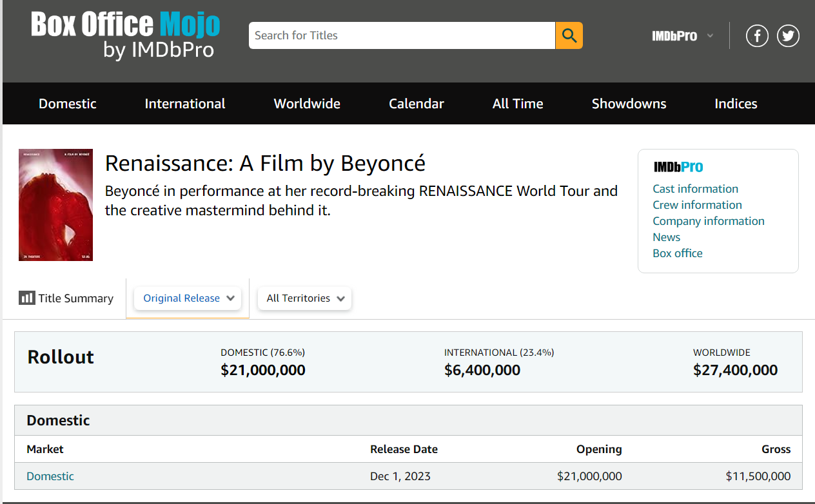Open the Cast information link
Viewport: 815px width, 504px height.
click(x=695, y=189)
